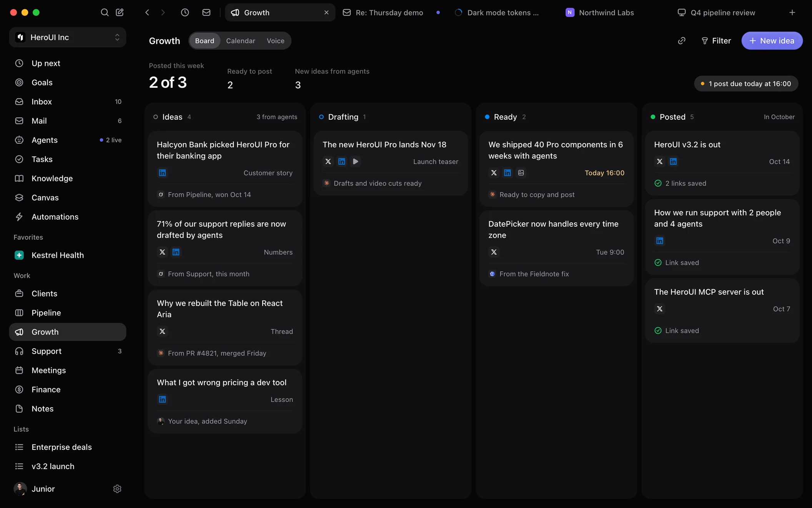Viewport: 812px width, 508px height.
Task: Expand the HeroUI Inc workspace switcher
Action: click(x=68, y=37)
